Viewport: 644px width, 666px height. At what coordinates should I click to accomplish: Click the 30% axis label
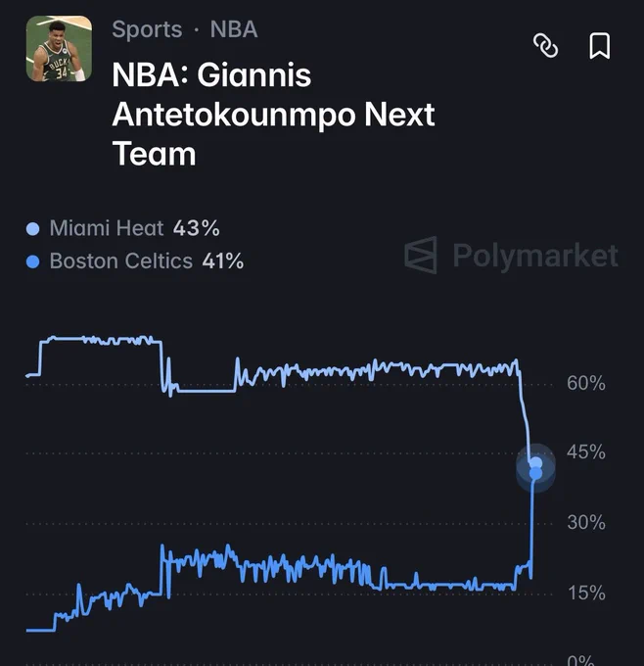(586, 522)
